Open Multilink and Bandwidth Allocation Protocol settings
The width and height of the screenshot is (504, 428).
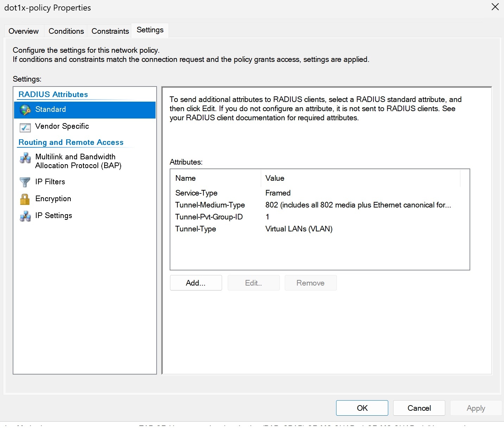click(x=85, y=161)
